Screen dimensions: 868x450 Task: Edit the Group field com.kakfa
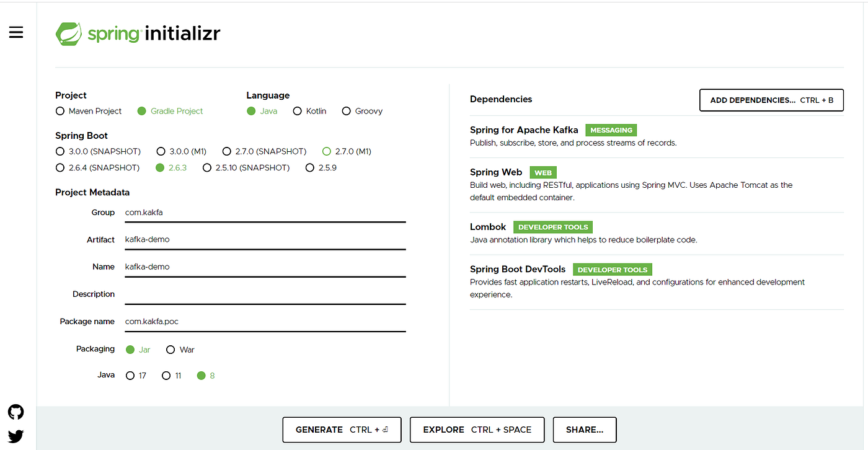(265, 213)
